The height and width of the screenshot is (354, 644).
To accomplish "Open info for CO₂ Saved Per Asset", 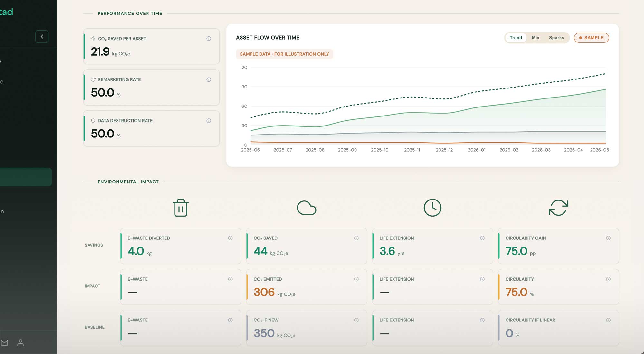I will pyautogui.click(x=209, y=39).
